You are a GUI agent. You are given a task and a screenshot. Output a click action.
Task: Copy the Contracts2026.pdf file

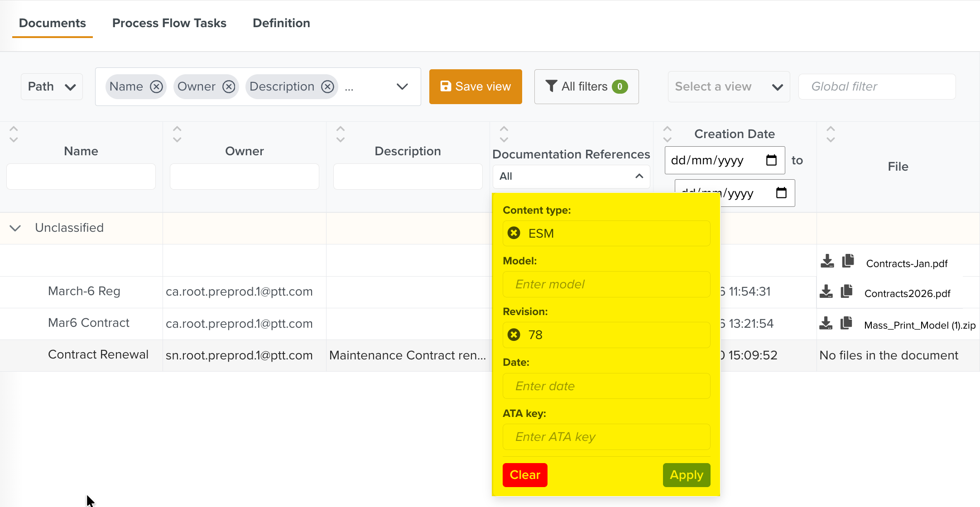point(846,292)
